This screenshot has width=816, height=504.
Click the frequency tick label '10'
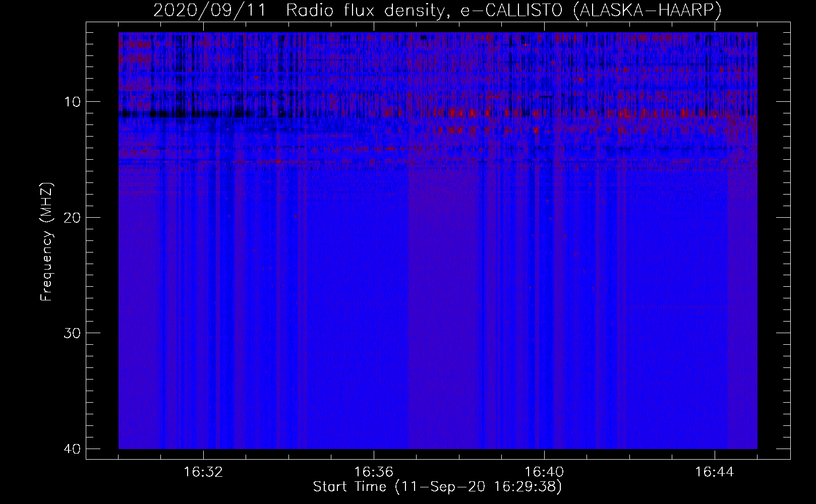pyautogui.click(x=73, y=102)
